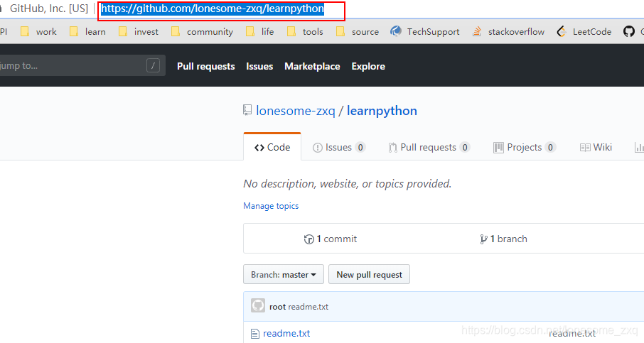This screenshot has width=644, height=343.
Task: Open the life bookmarks folder
Action: (259, 31)
